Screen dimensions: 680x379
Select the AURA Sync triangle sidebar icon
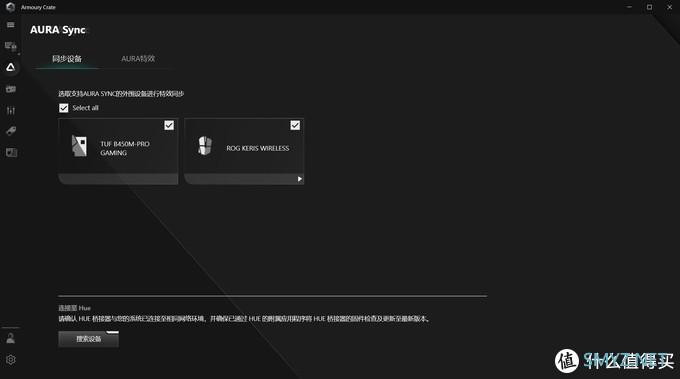[x=10, y=67]
